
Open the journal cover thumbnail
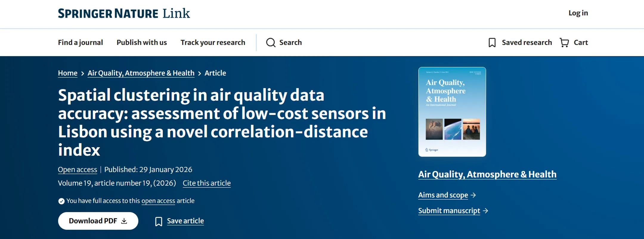(x=452, y=112)
